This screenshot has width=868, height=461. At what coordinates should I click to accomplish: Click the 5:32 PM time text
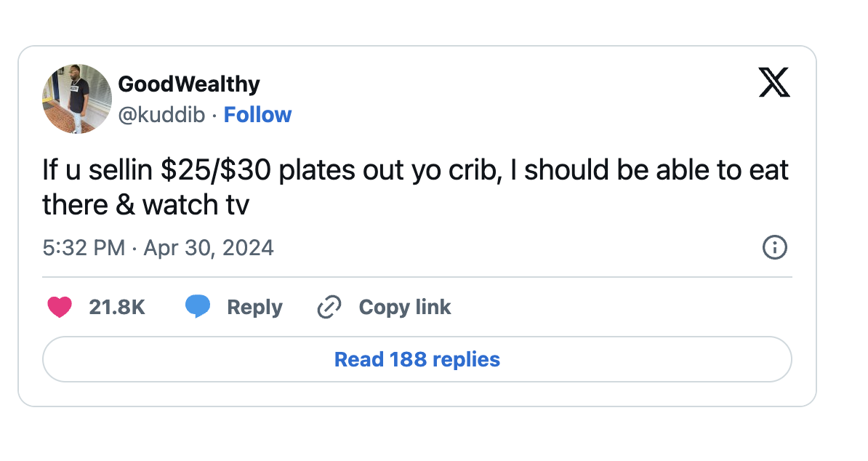[84, 248]
